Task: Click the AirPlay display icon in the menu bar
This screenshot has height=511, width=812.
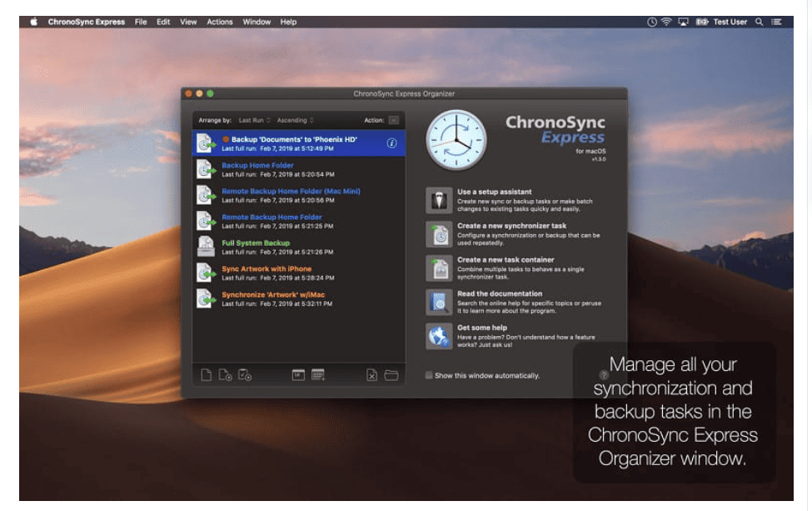Action: tap(684, 22)
